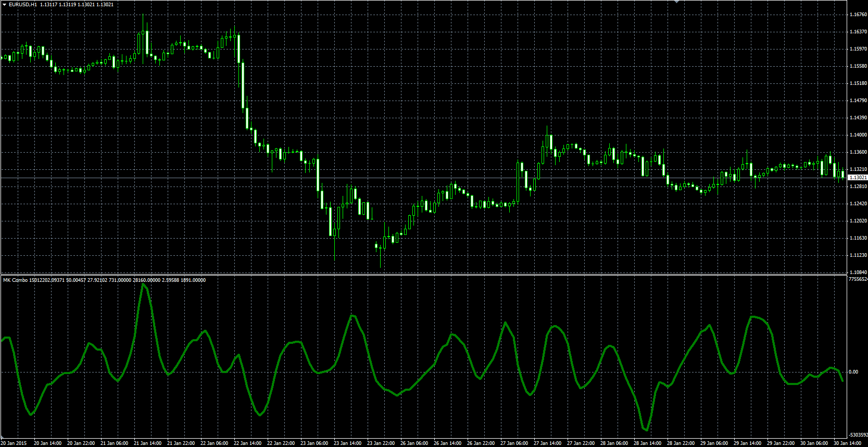Screen dimensions: 868x447
Task: Click the 1.15180 price axis label
Action: (x=858, y=83)
